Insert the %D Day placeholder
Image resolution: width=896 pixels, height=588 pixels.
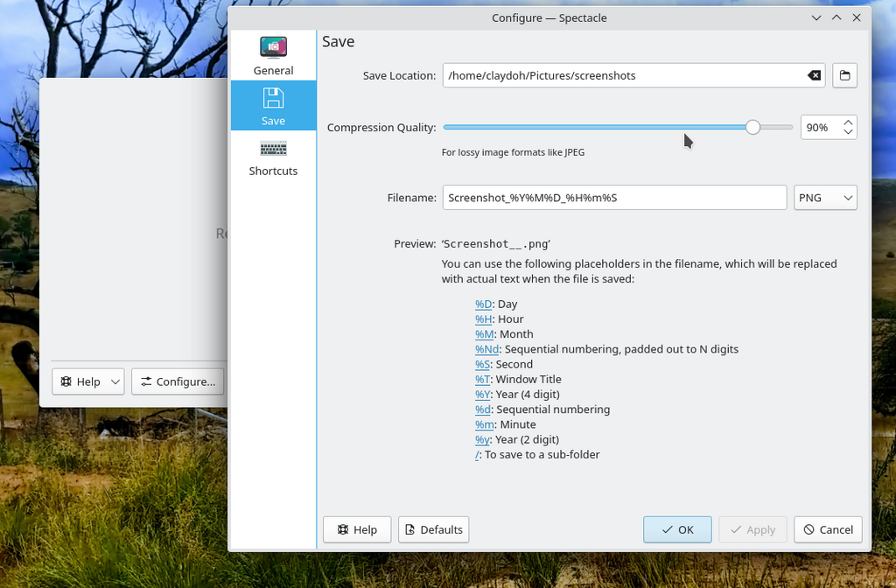tap(483, 304)
